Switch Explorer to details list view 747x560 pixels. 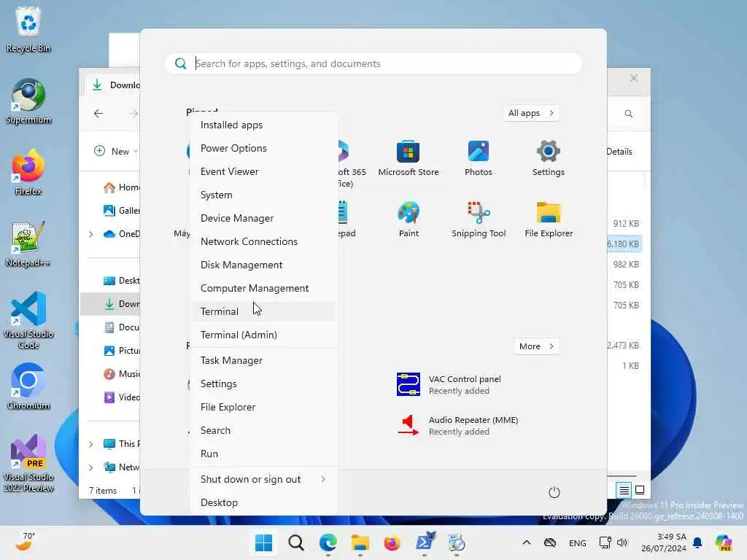624,490
